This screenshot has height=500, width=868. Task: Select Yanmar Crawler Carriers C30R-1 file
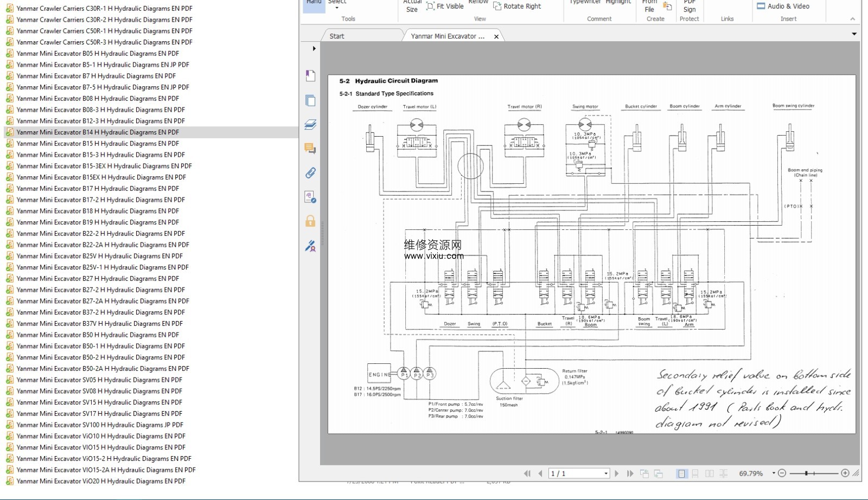point(105,9)
